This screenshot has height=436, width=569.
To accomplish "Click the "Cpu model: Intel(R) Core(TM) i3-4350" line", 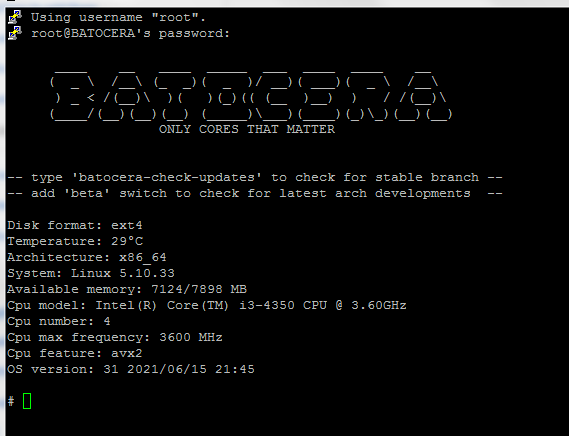I will pos(207,305).
